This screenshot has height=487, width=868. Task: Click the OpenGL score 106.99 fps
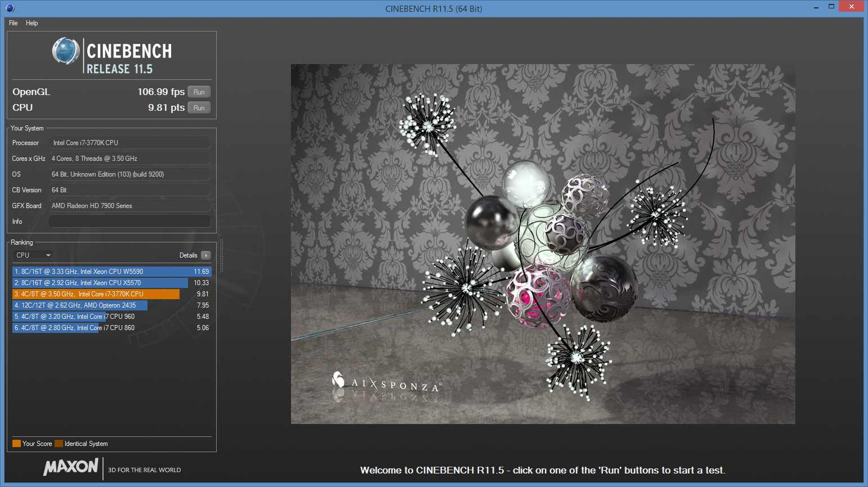tap(161, 92)
